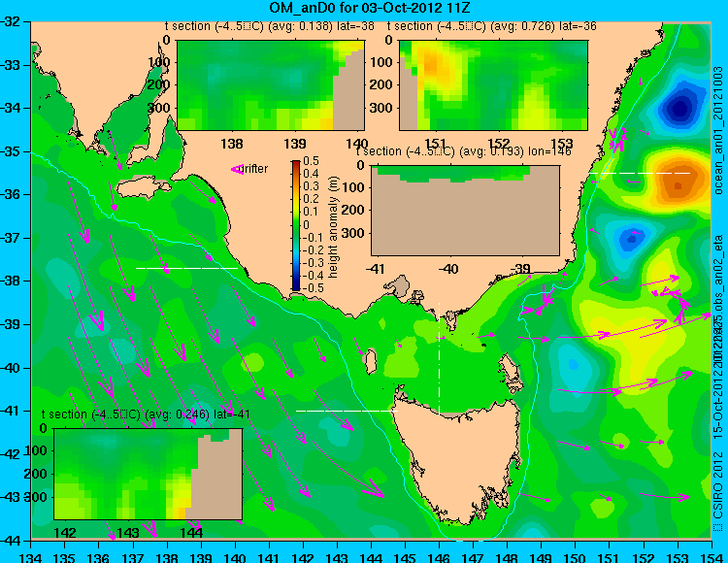This screenshot has width=728, height=563.
Task: Select the "t section ... lat=-41" heading
Action: click(146, 414)
